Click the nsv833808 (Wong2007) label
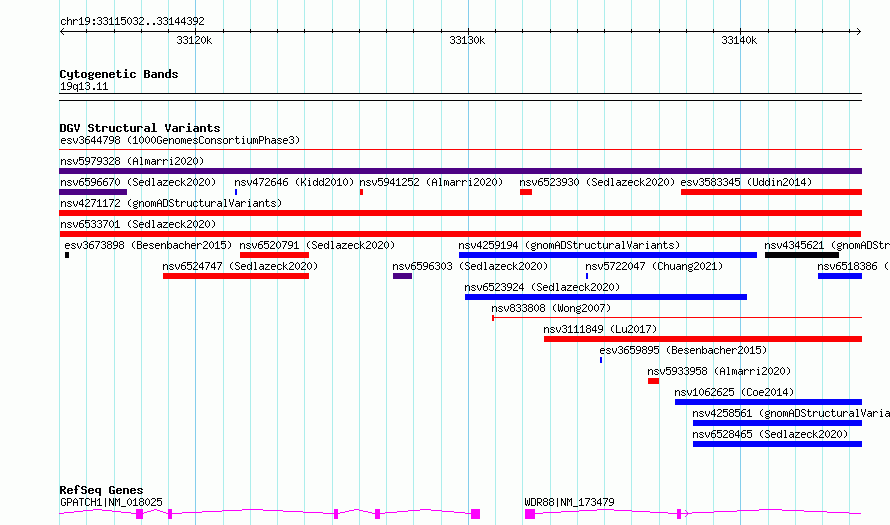This screenshot has height=525, width=890. pos(551,308)
